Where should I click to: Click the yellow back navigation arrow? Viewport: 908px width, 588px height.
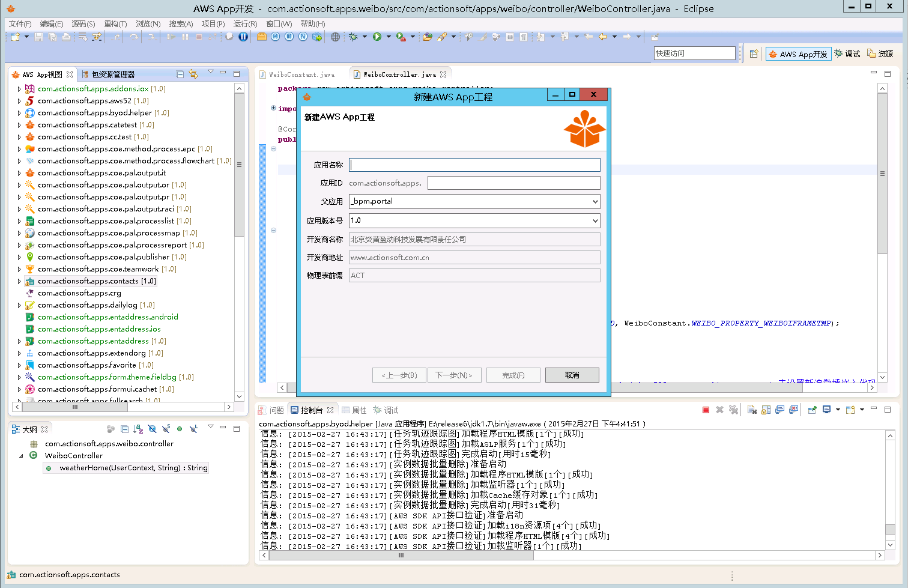603,37
